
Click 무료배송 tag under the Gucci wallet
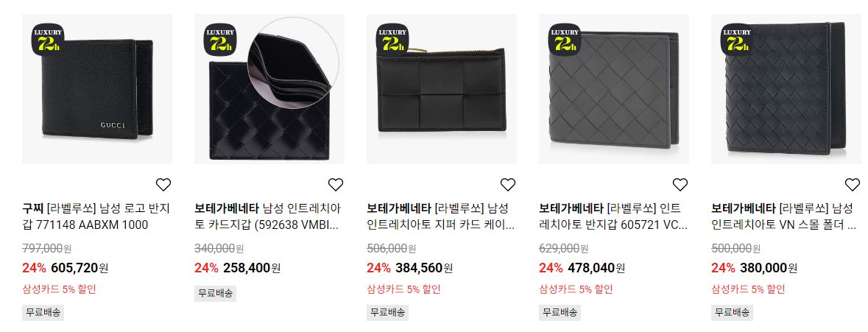43,312
